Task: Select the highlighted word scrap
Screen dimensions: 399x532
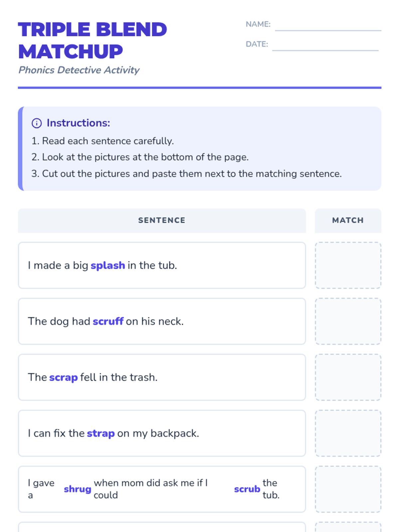Action: (x=64, y=377)
